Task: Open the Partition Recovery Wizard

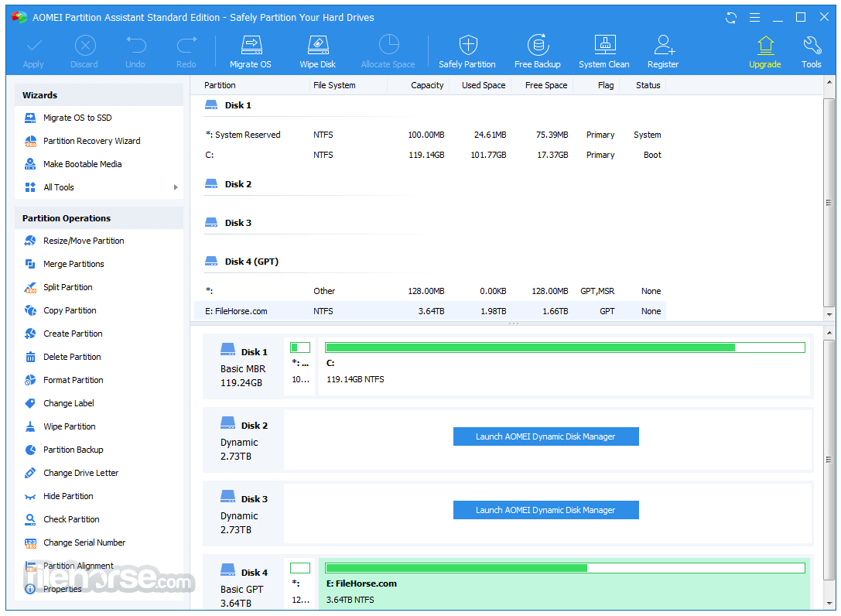Action: pyautogui.click(x=91, y=141)
